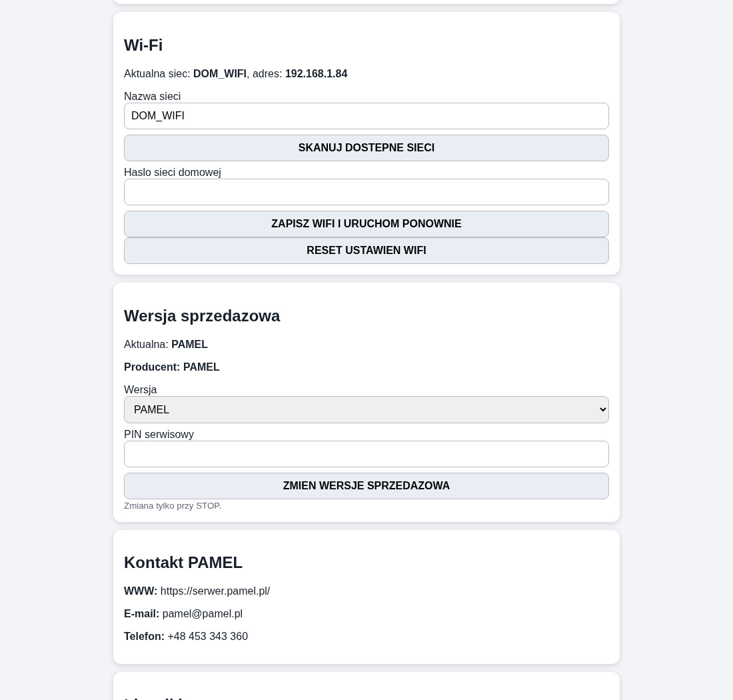Click ZMIEN WERSJE SPRZEDAZOWA button
733x700 pixels.
[x=366, y=486]
